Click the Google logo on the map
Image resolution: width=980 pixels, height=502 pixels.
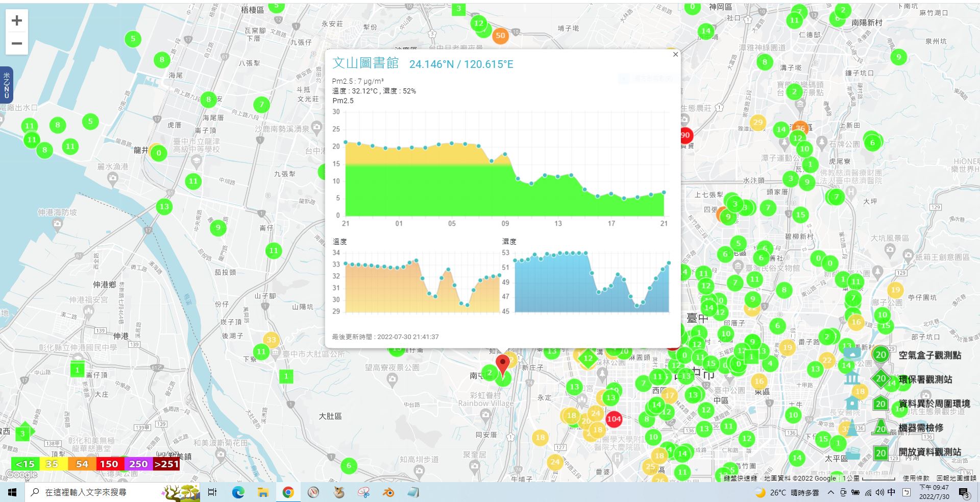[21, 475]
